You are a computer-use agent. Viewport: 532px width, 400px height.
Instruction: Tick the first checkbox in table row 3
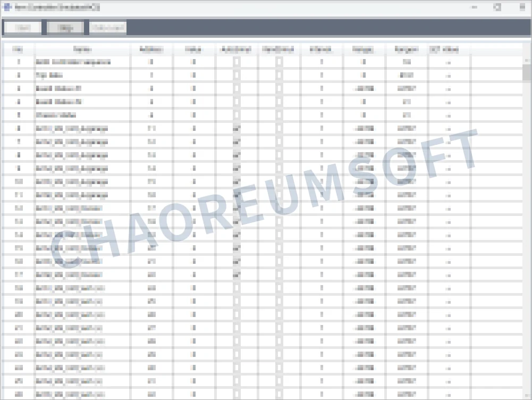(x=237, y=88)
